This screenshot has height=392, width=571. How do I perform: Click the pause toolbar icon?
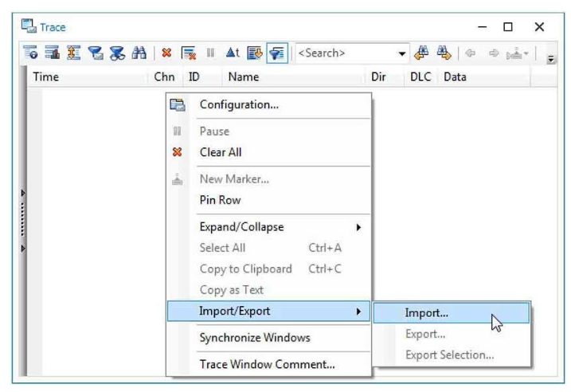tap(210, 53)
